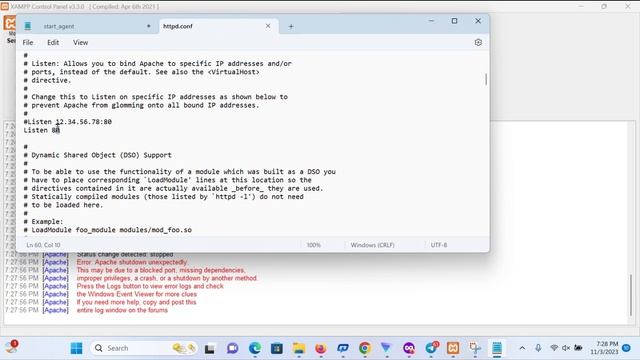Screen dimensions: 640x360
Task: Click 'Windows (CRLF)' line ending indicator
Action: 372,245
